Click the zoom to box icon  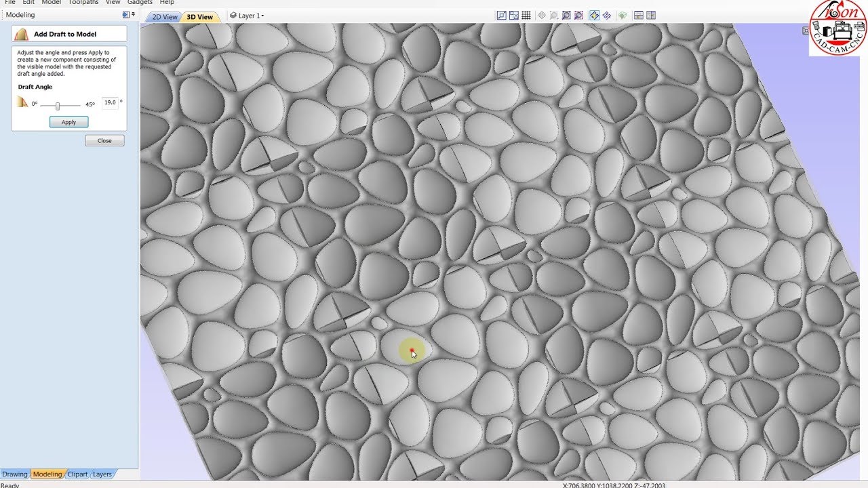pos(566,16)
